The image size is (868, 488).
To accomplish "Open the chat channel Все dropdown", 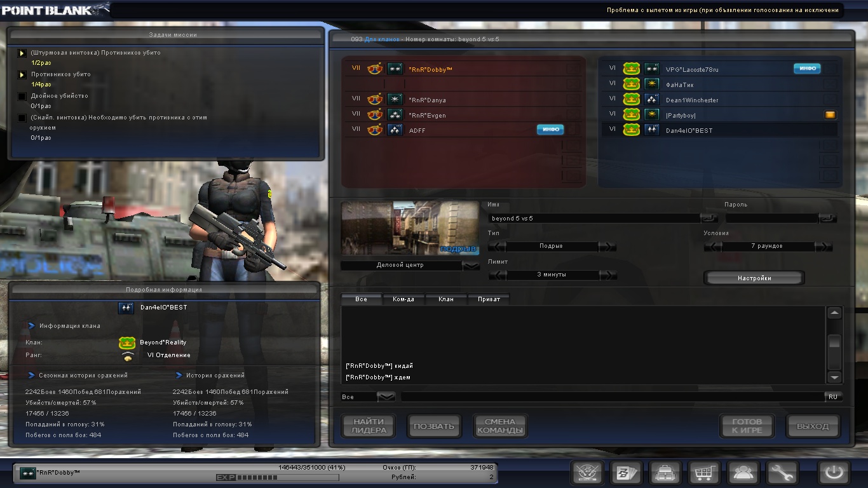I will 386,397.
